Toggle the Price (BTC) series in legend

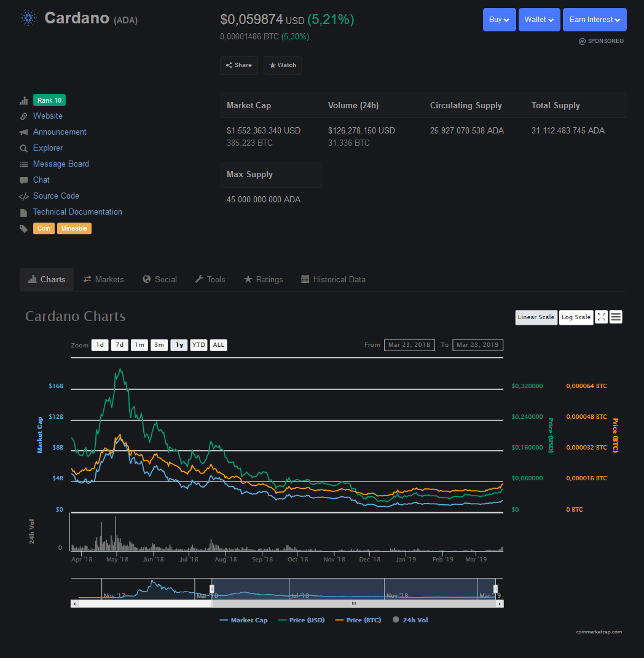[358, 620]
